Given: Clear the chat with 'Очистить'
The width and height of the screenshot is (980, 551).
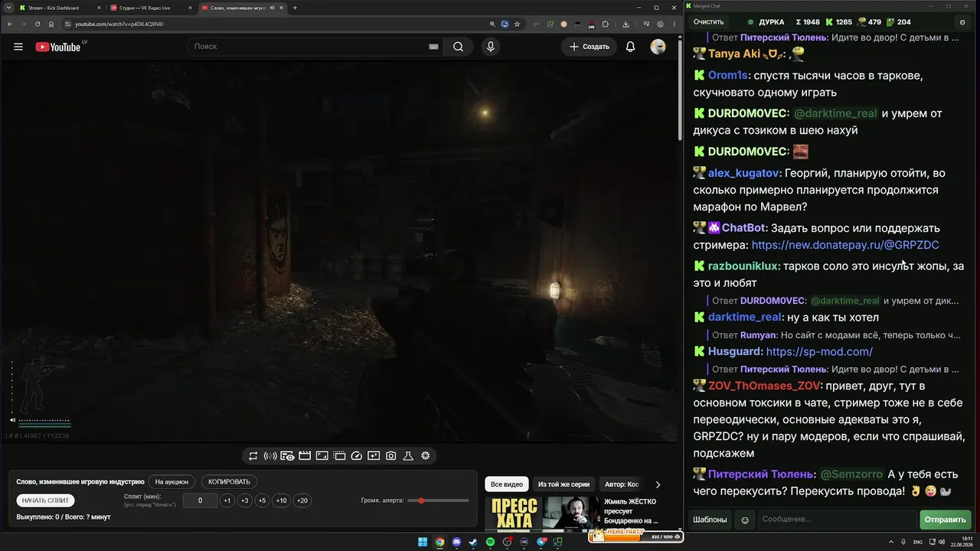Looking at the screenshot, I should [708, 22].
